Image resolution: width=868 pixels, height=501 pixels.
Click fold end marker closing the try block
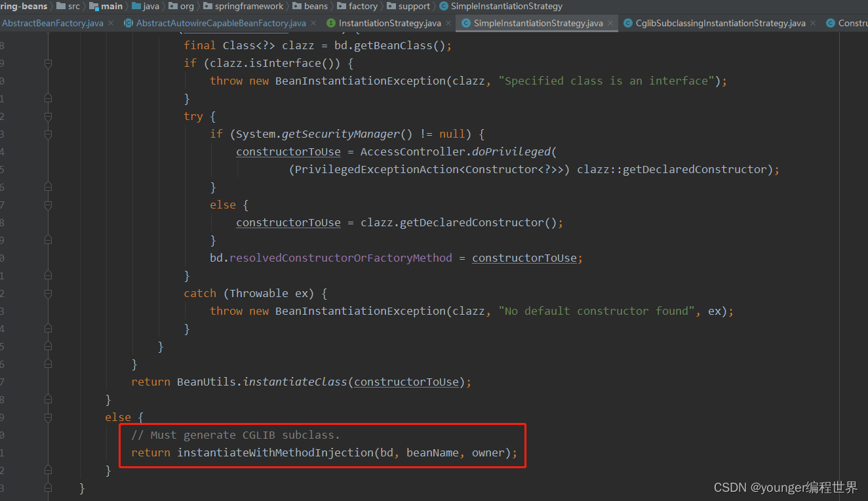[x=48, y=275]
